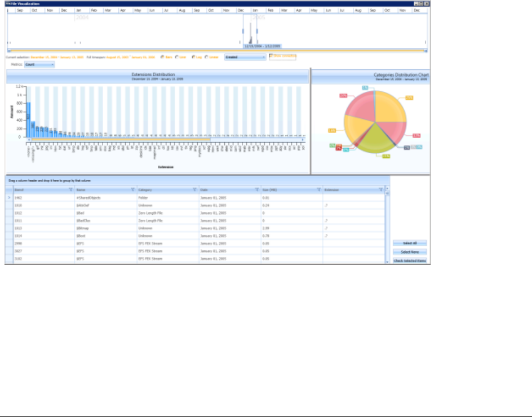The image size is (532, 417).
Task: Open the filter icon on the Extension column
Action: click(380, 190)
